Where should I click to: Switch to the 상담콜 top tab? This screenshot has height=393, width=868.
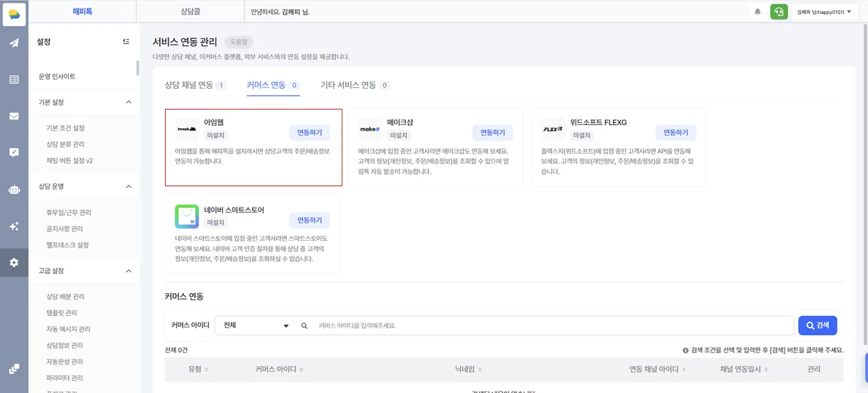pos(190,12)
